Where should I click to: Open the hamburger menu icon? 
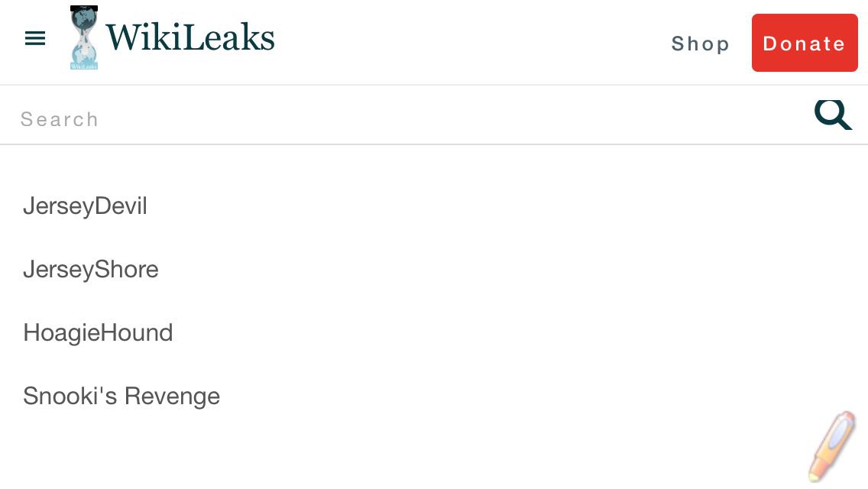tap(35, 38)
